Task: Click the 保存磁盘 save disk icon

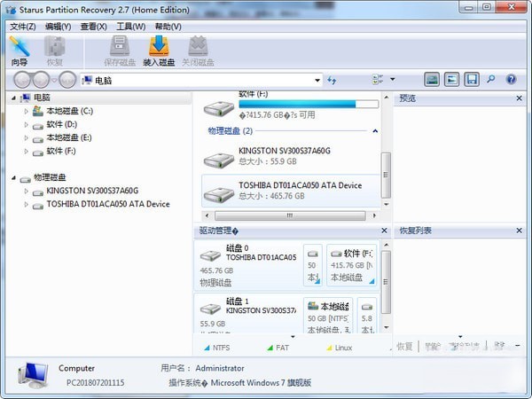Action: click(x=120, y=51)
